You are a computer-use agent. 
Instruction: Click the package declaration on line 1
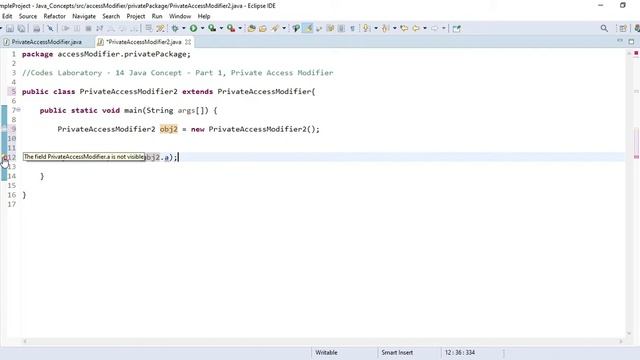pos(106,54)
